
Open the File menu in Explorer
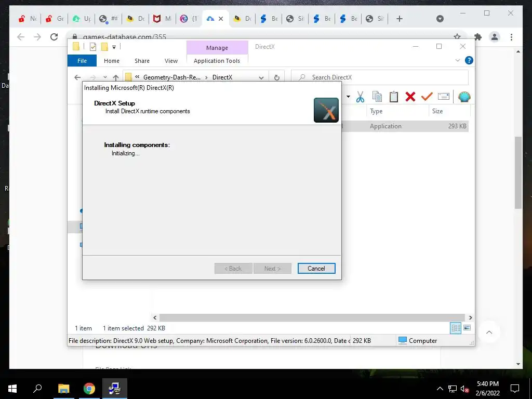pyautogui.click(x=82, y=61)
